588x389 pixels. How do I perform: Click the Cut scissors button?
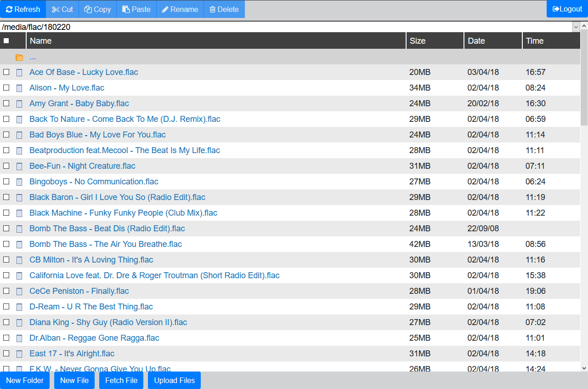click(62, 9)
